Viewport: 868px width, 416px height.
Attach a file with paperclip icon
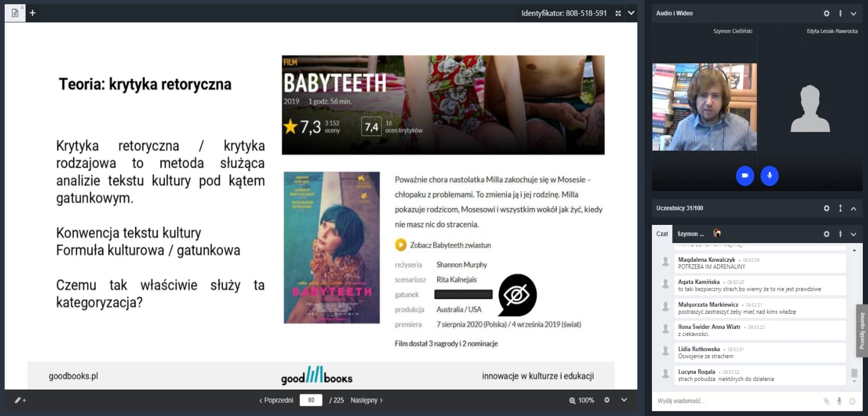tap(826, 401)
